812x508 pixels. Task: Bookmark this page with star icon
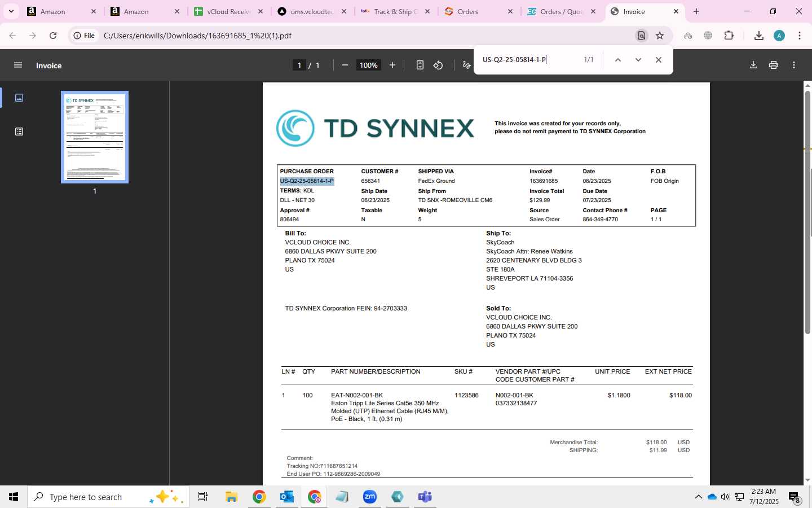point(660,36)
